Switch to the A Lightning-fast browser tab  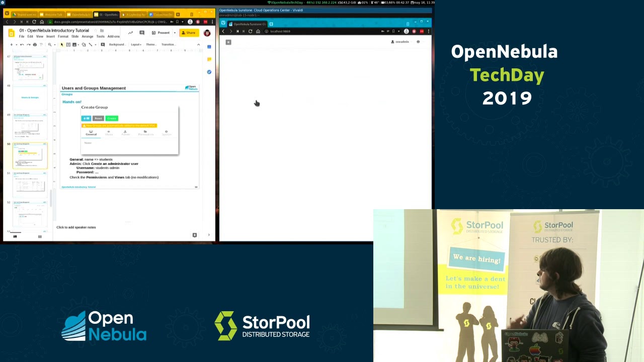coord(134,15)
